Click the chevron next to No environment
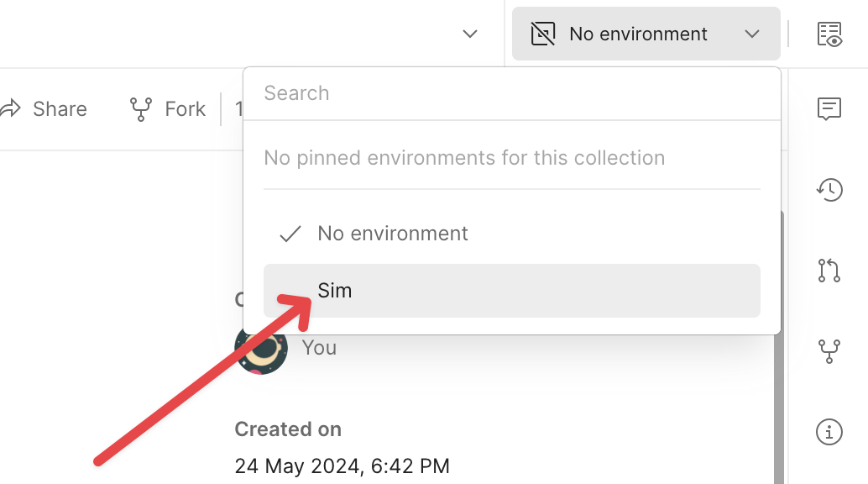Screen dimensions: 868x484 click(x=752, y=34)
